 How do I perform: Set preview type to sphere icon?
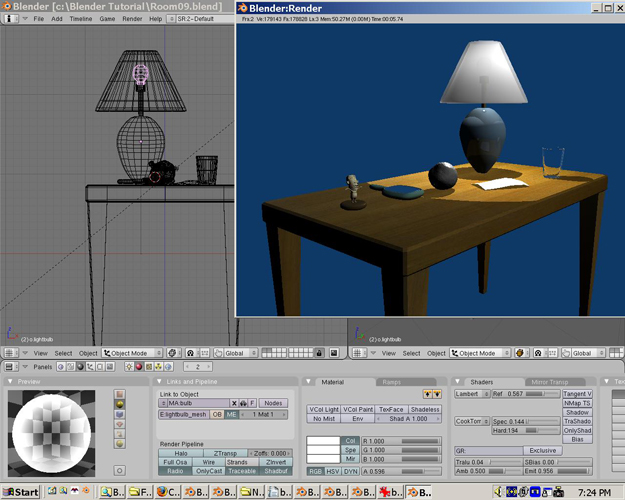point(120,406)
